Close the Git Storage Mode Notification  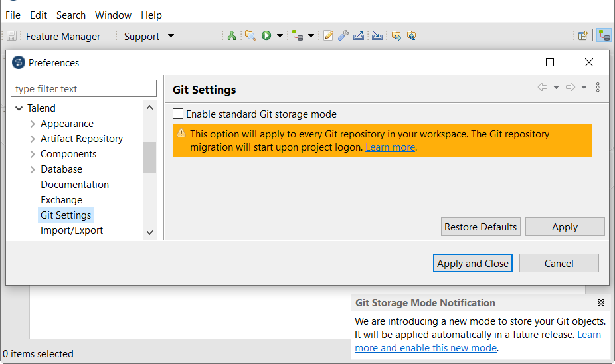coord(601,302)
